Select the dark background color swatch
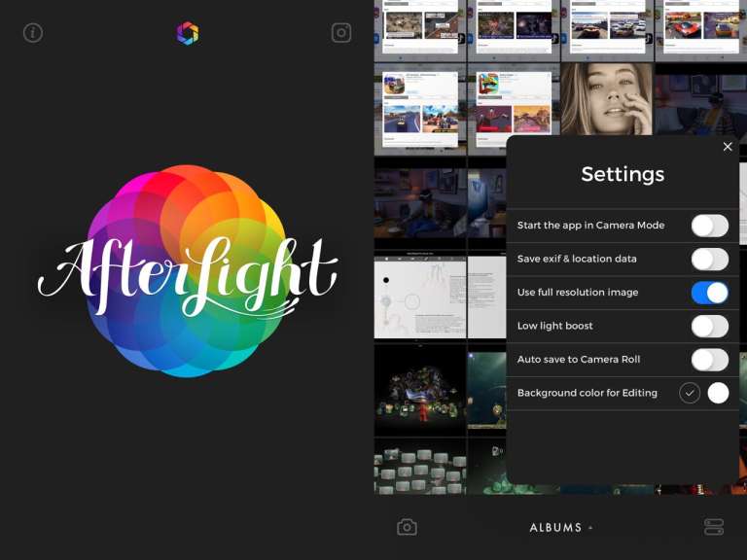This screenshot has width=747, height=560. (690, 393)
